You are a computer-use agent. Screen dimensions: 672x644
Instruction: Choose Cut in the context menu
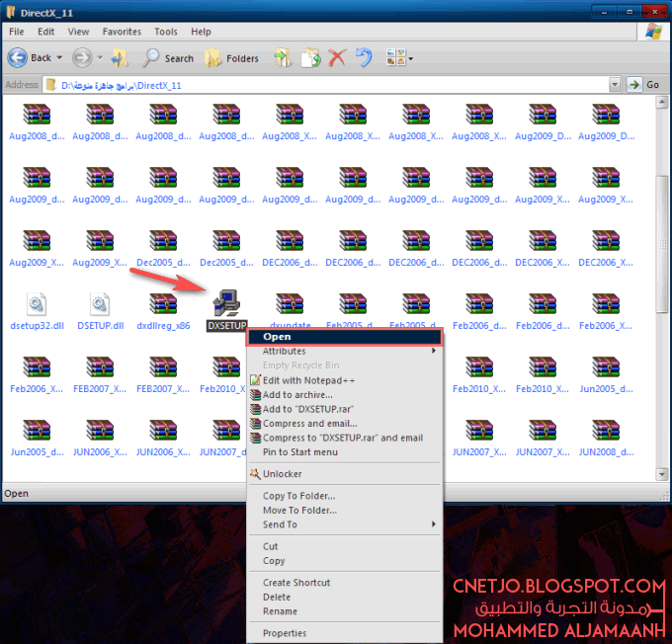pyautogui.click(x=344, y=546)
